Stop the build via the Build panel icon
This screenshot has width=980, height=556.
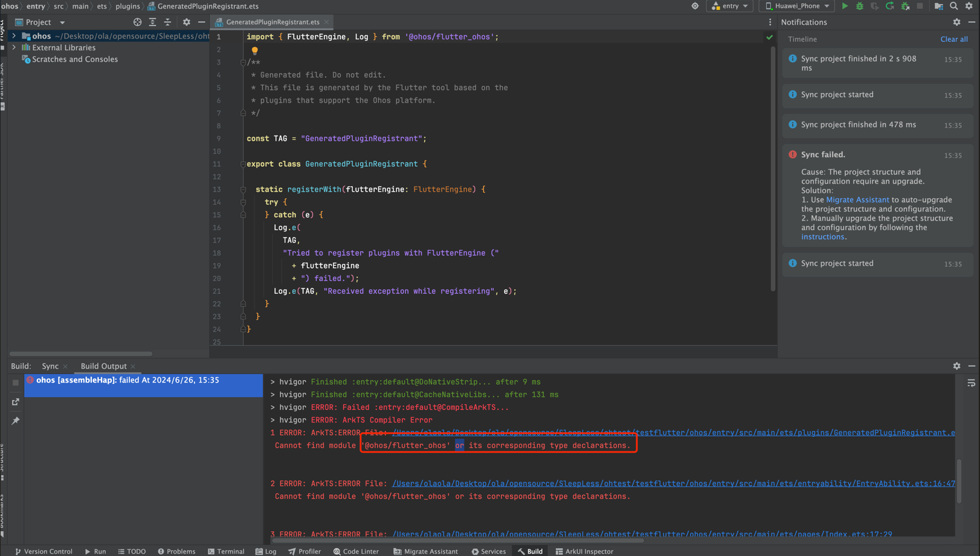point(16,383)
